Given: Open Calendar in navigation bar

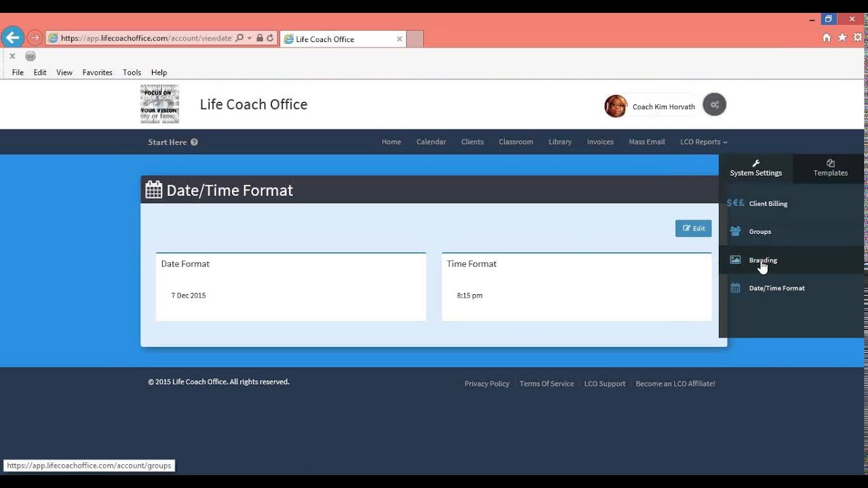Looking at the screenshot, I should tap(431, 142).
